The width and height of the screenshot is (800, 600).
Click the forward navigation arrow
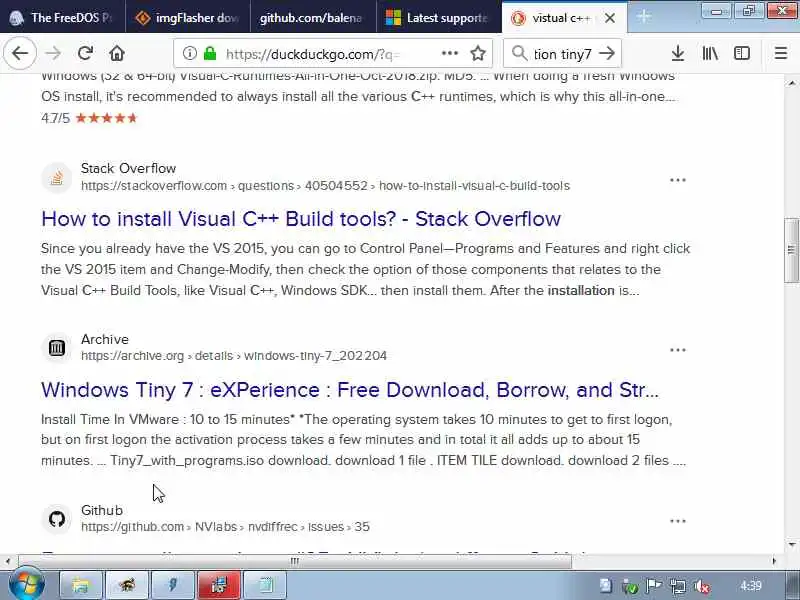[53, 53]
